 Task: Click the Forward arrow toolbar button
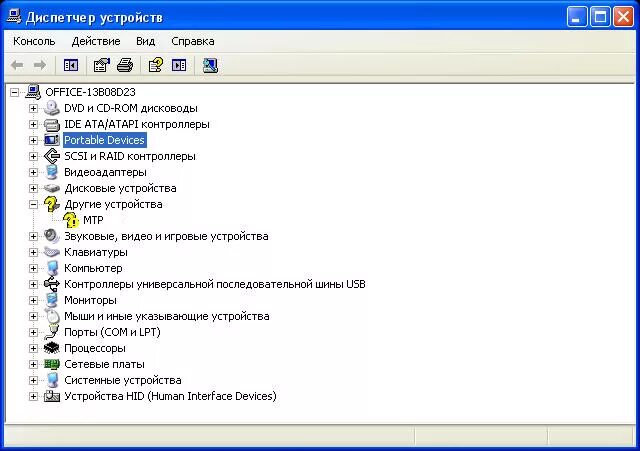coord(40,65)
